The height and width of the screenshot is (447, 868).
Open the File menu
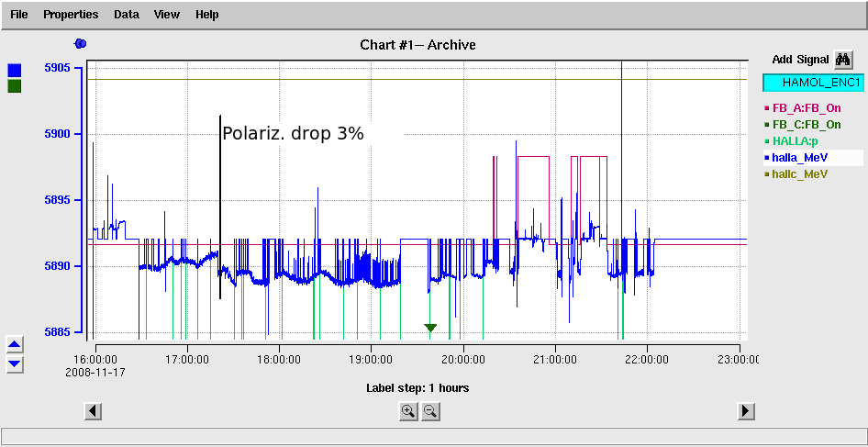[x=19, y=15]
